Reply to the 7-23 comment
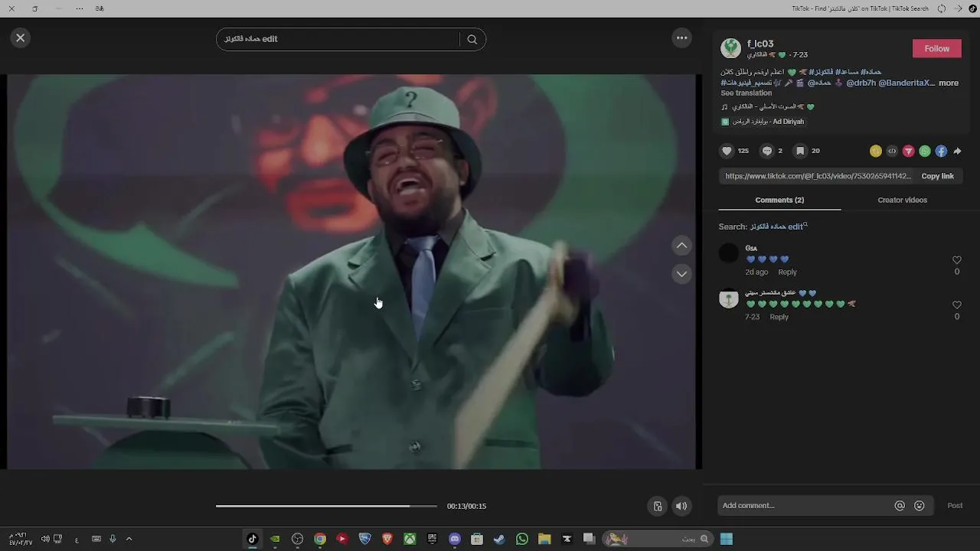The height and width of the screenshot is (551, 980). 779,317
